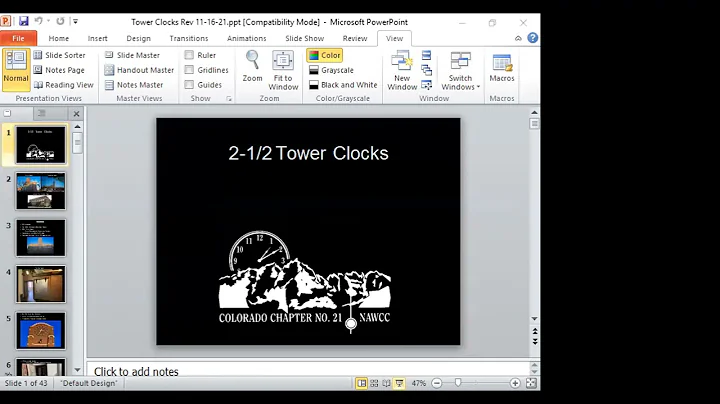This screenshot has height=404, width=720.
Task: Open the Transitions ribbon tab
Action: point(189,38)
